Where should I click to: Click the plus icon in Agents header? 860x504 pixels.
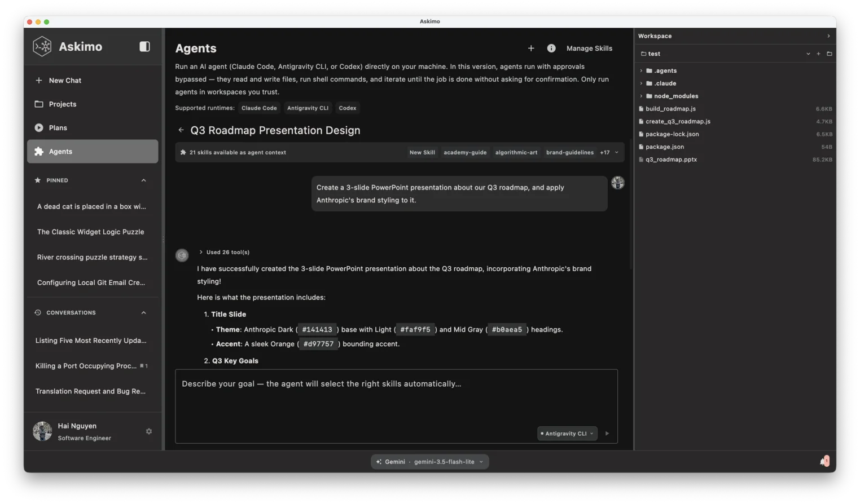531,48
